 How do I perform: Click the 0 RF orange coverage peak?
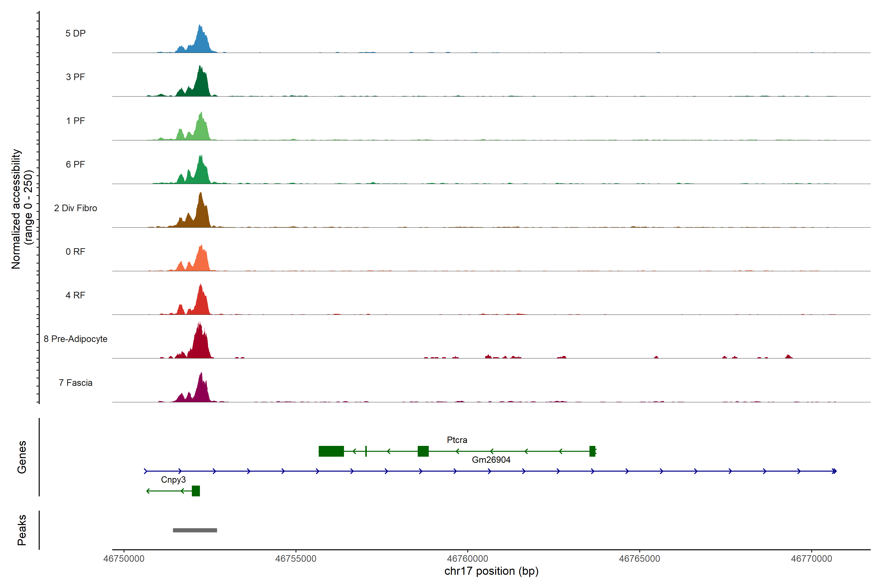click(202, 259)
